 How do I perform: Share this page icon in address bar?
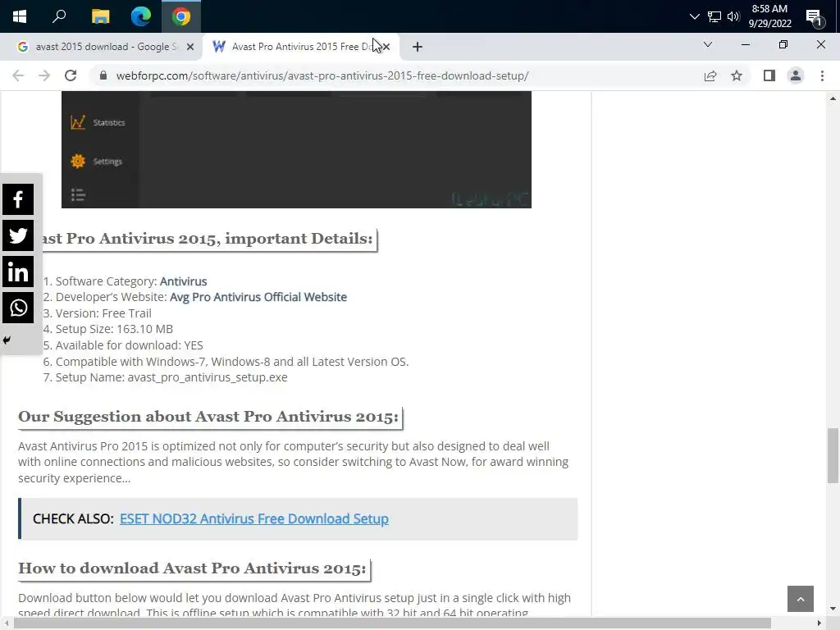[x=710, y=75]
